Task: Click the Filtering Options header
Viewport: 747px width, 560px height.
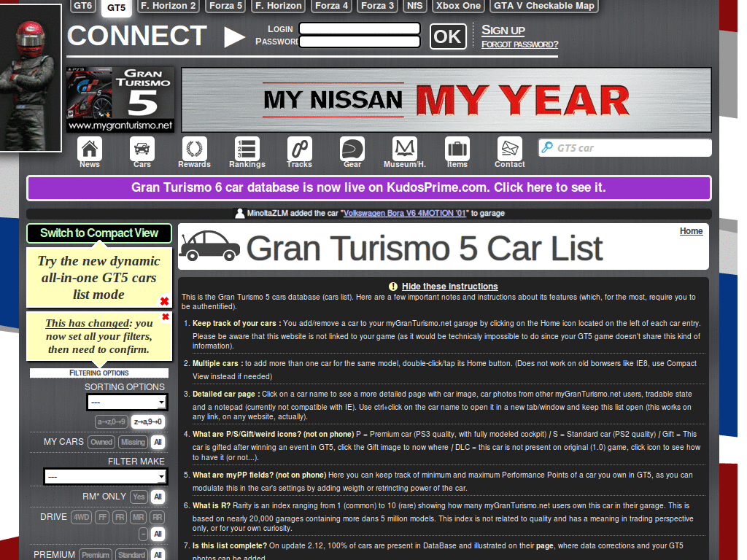Action: click(99, 373)
